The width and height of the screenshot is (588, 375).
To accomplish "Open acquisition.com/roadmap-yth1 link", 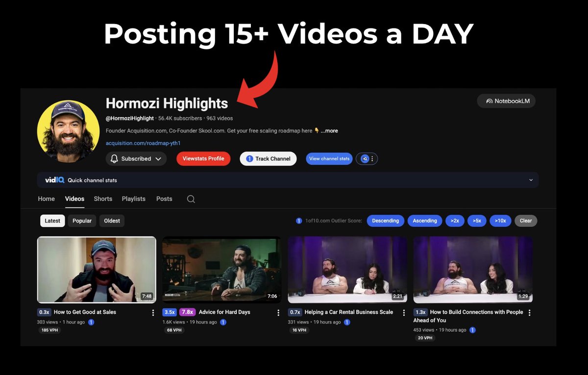I will [x=143, y=143].
